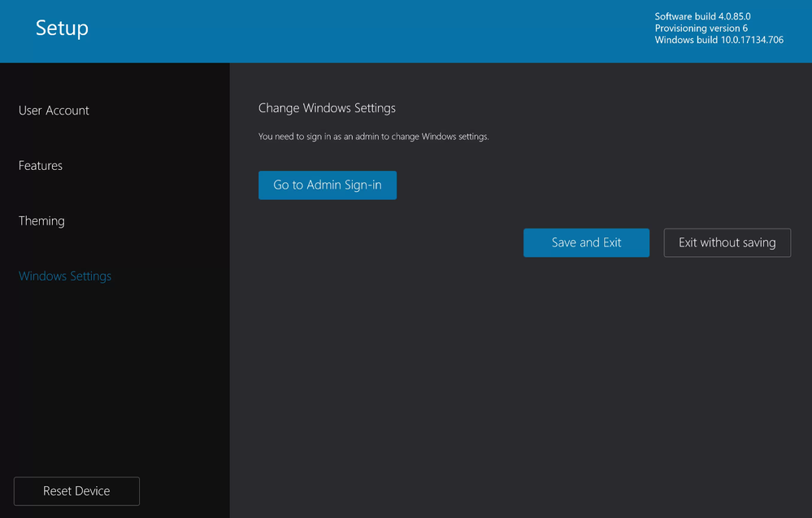Switch to the Features section
Image resolution: width=812 pixels, height=518 pixels.
[41, 165]
